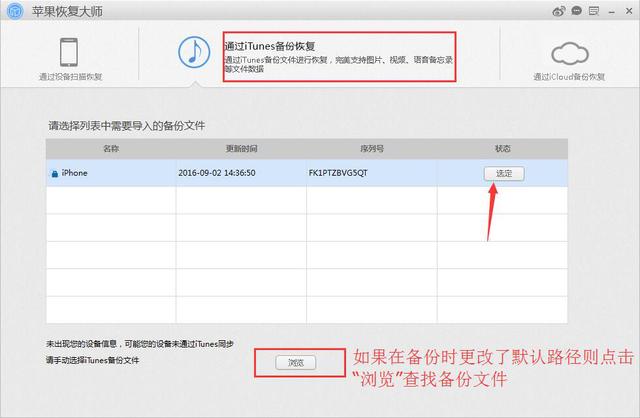Open the Weibo icon in the title bar
640x418 pixels.
(559, 11)
